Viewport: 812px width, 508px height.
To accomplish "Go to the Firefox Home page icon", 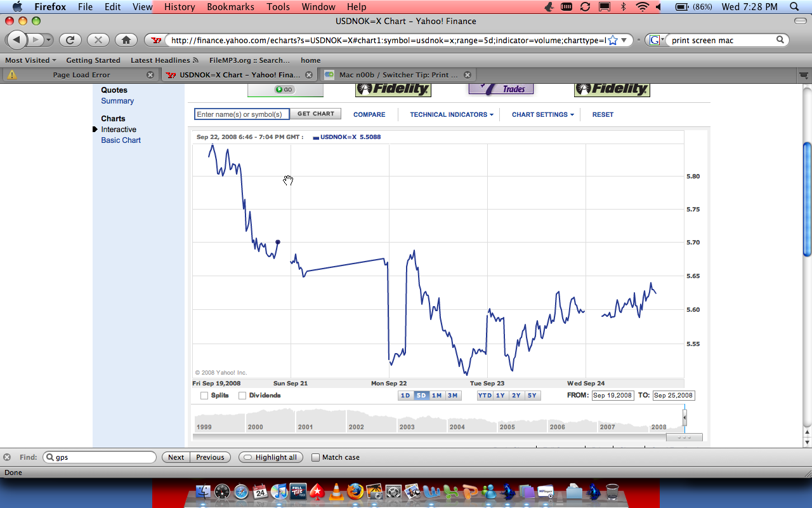I will click(x=126, y=40).
